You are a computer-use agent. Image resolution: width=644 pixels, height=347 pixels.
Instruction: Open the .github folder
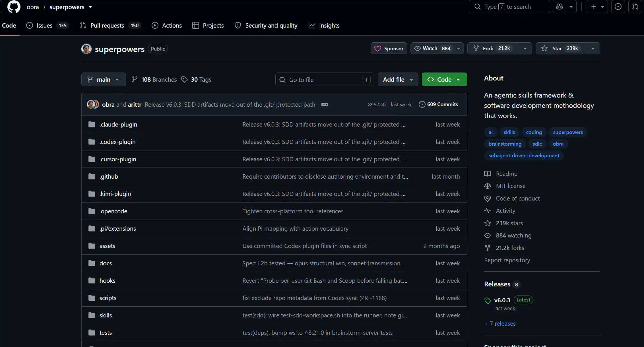pyautogui.click(x=109, y=176)
